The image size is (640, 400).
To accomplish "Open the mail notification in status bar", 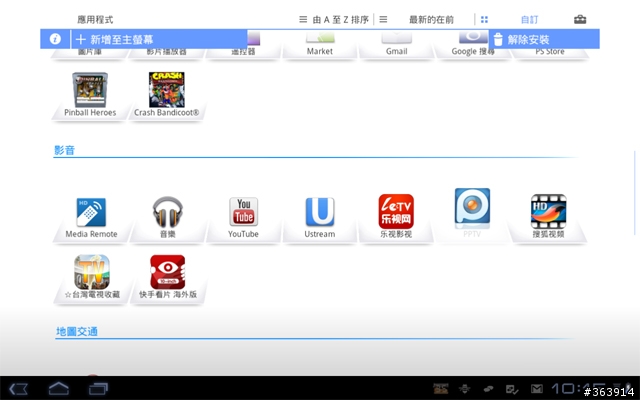I will (537, 389).
